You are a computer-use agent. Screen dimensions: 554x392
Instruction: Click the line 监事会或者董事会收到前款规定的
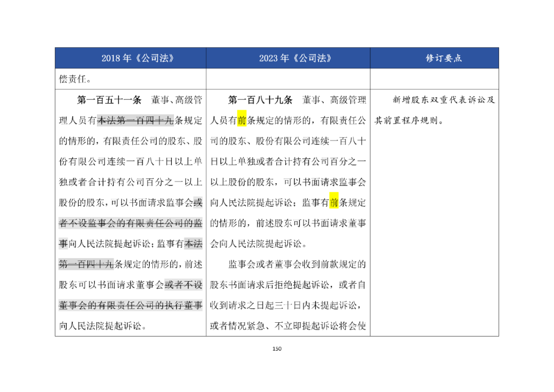tap(297, 264)
